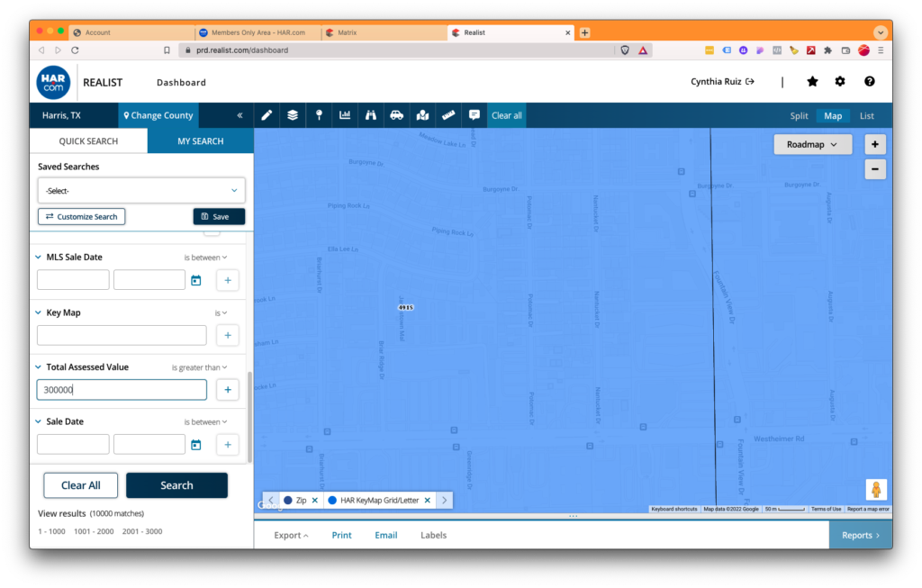922x588 pixels.
Task: Click the car tool icon
Action: click(x=397, y=115)
